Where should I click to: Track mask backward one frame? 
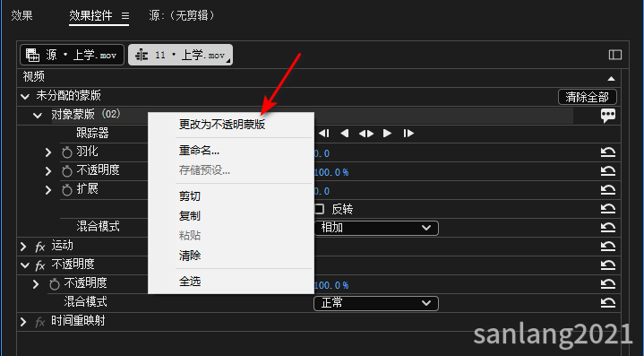pyautogui.click(x=324, y=134)
